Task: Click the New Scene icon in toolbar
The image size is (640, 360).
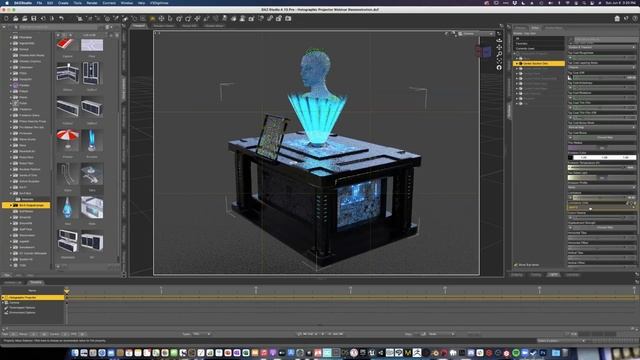Action: [6, 18]
